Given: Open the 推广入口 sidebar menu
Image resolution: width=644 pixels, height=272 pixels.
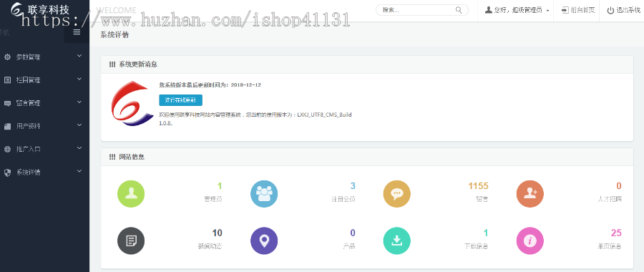Looking at the screenshot, I should click(x=44, y=149).
